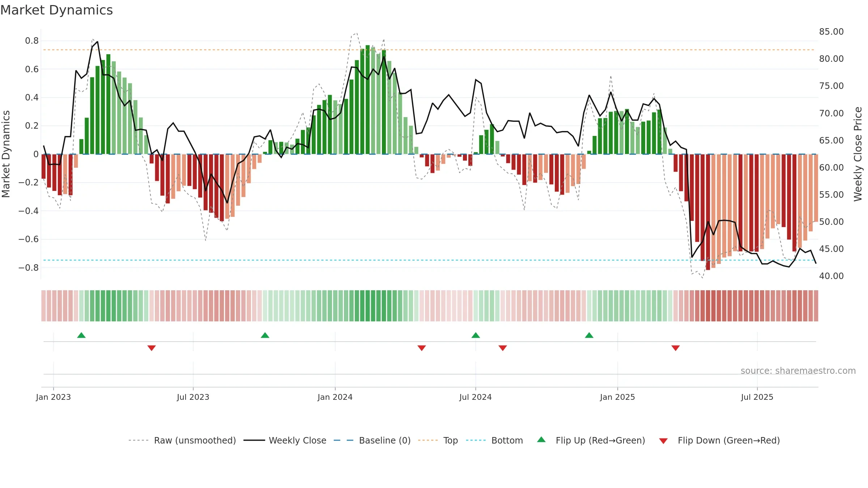Screen dimensions: 868x488
Task: Toggle the Flip Up (Red→Green) legend entry
Action: (591, 441)
